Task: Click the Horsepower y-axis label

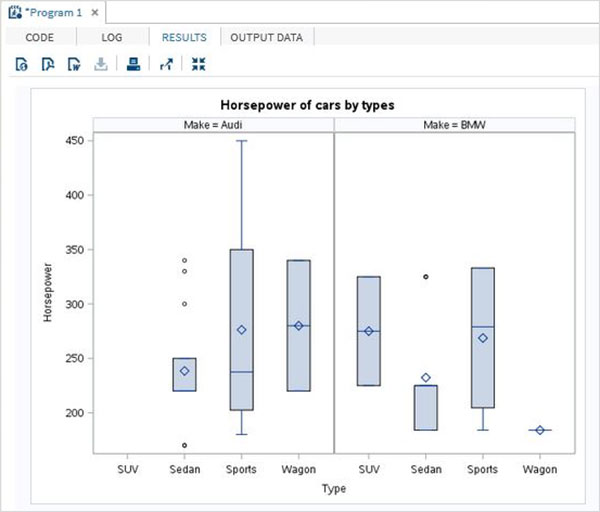Action: point(47,293)
